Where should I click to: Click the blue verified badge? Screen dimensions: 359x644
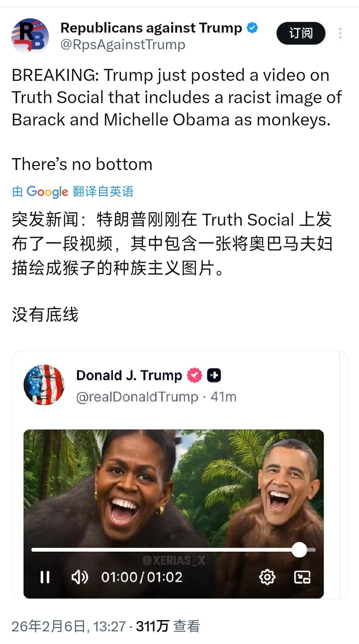[252, 28]
